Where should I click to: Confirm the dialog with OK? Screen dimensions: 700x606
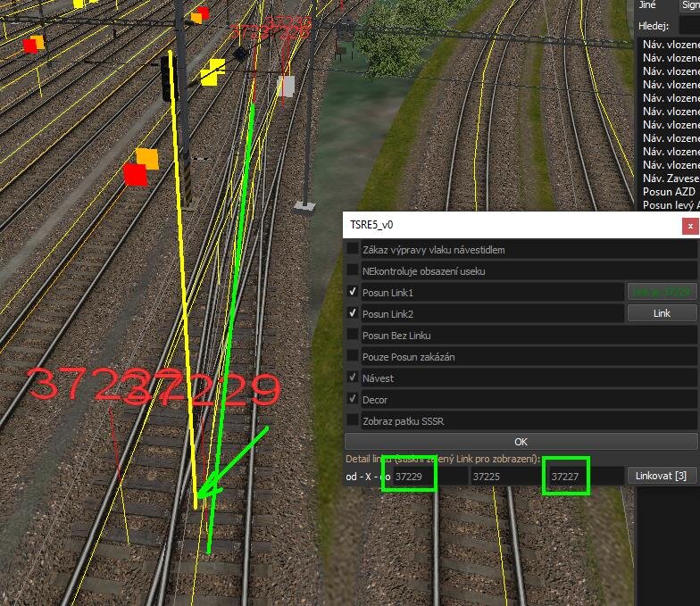521,442
